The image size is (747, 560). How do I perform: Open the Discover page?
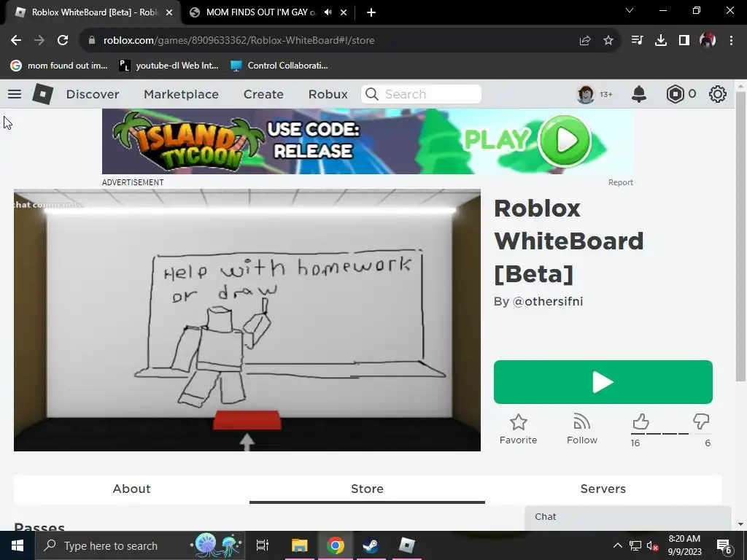pos(93,94)
